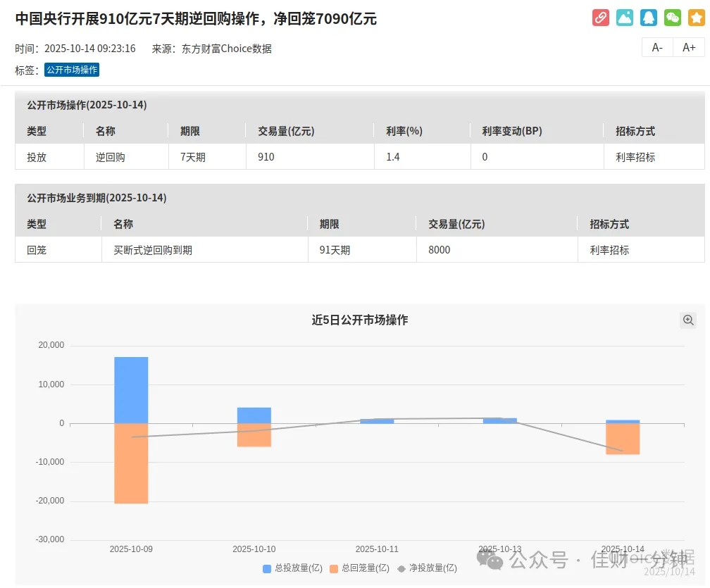The width and height of the screenshot is (710, 588).
Task: Select blue bar for 2025-10-10
Action: [x=254, y=415]
